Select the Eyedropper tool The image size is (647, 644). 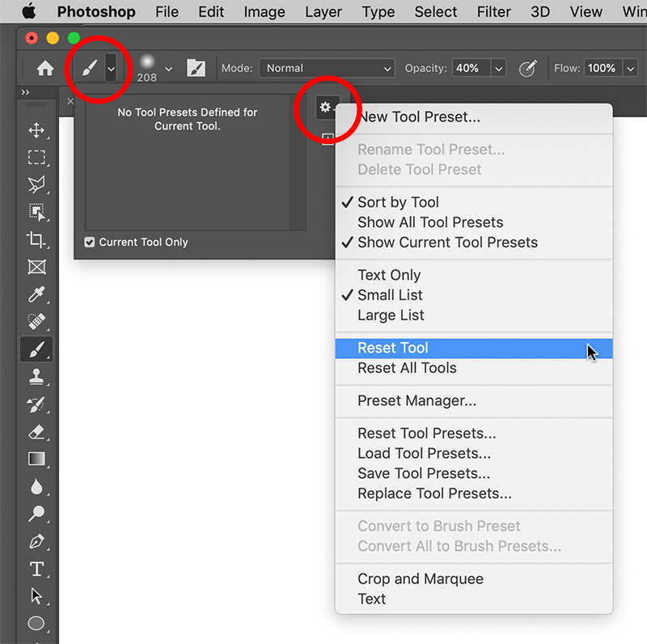(36, 294)
